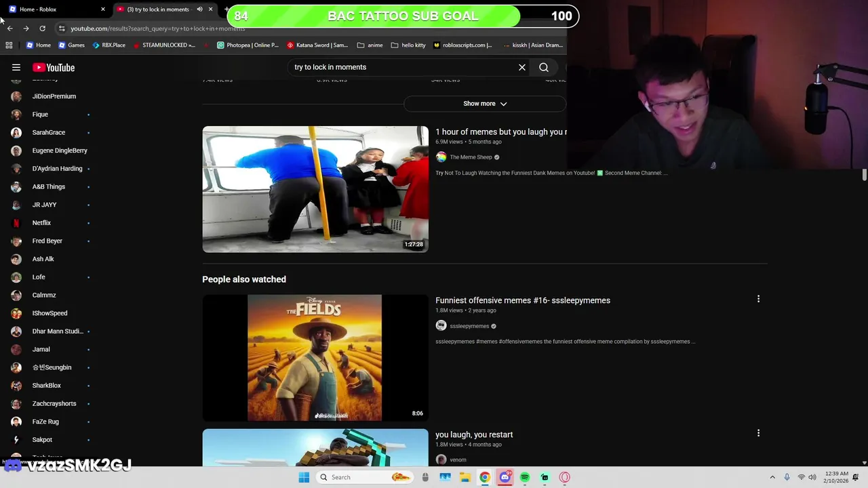Show hidden system tray icons chevron
This screenshot has width=868, height=488.
[772, 477]
